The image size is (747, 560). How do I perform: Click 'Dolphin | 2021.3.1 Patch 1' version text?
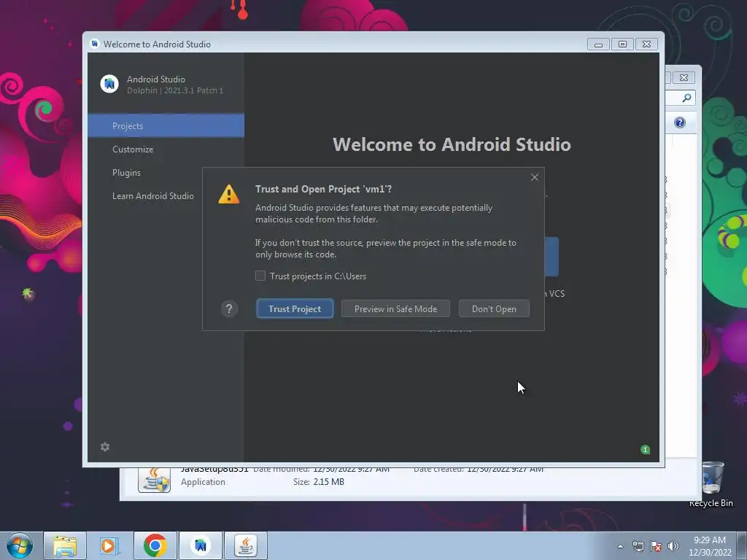pos(175,90)
